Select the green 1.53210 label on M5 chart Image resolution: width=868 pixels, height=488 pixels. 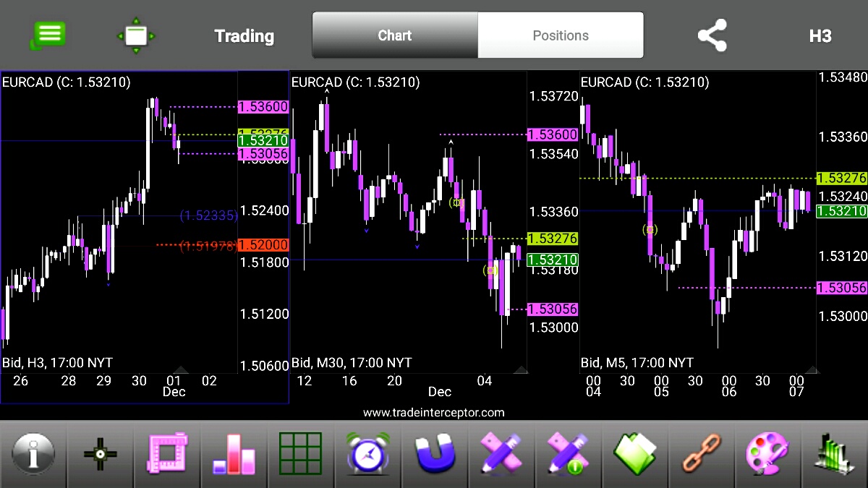coord(842,211)
